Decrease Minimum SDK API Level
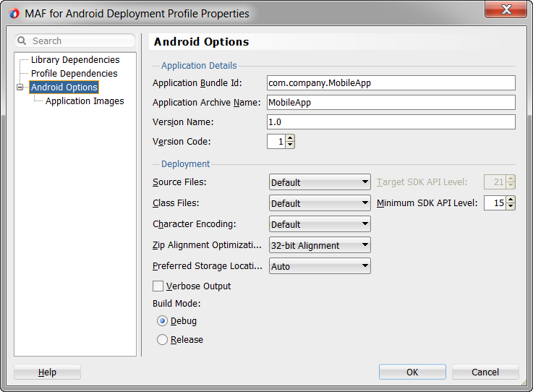533x392 pixels. (x=511, y=206)
